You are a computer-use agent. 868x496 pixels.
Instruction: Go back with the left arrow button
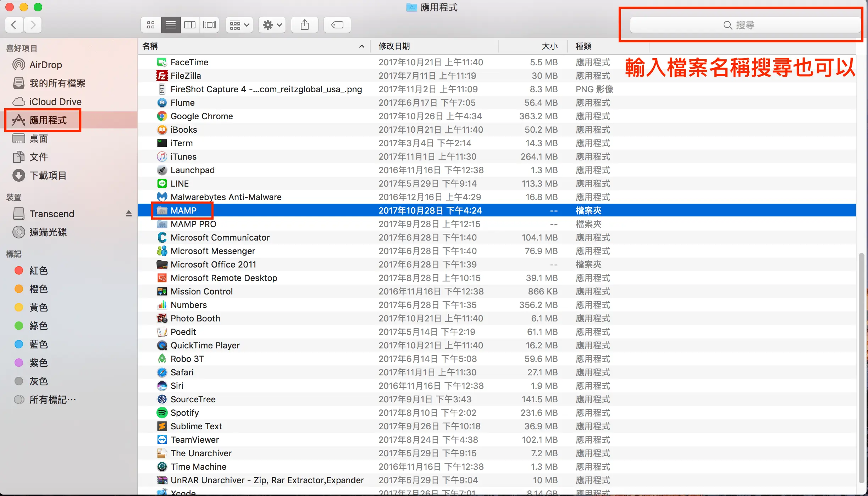coord(15,25)
